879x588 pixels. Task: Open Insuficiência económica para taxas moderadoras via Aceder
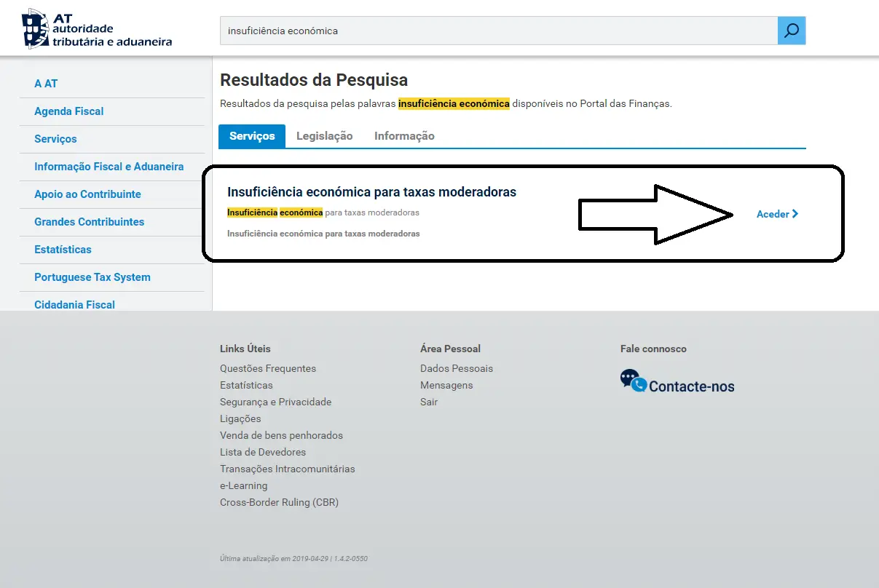pyautogui.click(x=772, y=213)
